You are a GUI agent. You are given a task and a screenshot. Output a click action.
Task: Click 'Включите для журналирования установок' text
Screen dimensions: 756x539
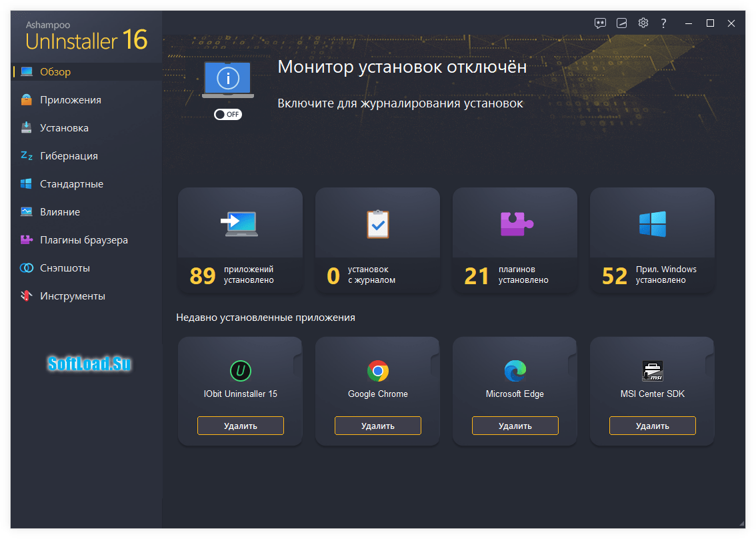pyautogui.click(x=400, y=103)
